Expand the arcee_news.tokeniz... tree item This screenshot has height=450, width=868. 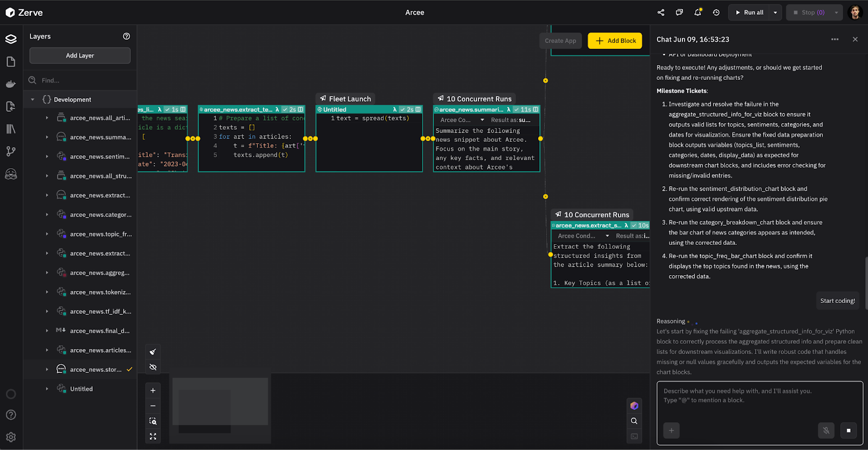pos(47,292)
